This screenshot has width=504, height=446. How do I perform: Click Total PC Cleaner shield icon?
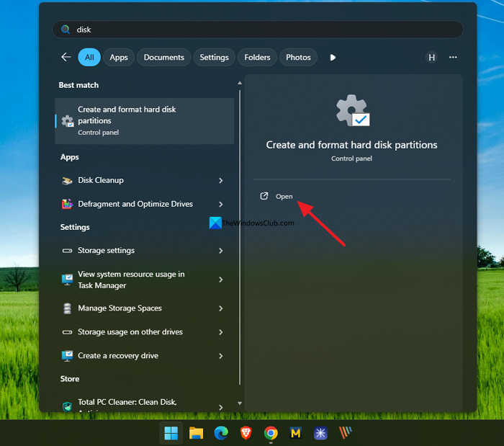click(67, 406)
